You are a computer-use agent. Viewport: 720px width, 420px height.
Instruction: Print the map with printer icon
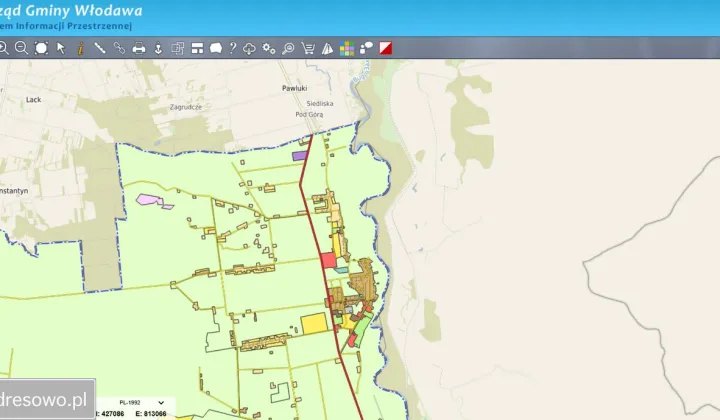click(x=139, y=48)
